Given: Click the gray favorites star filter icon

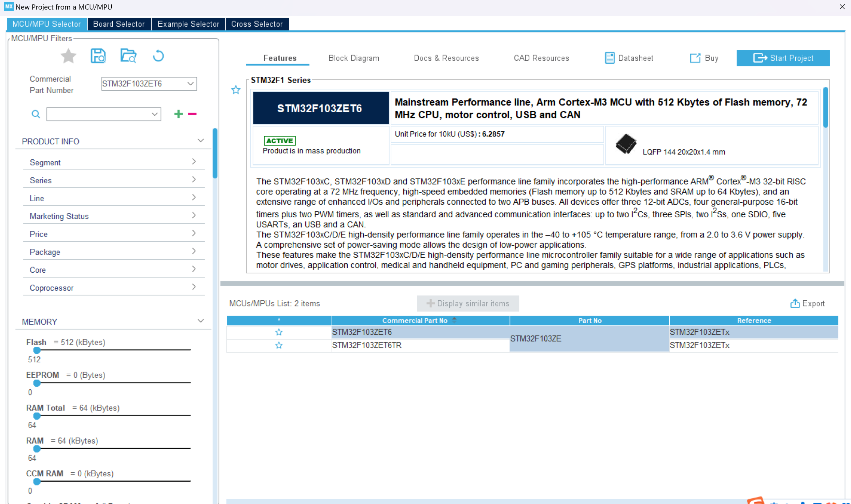Looking at the screenshot, I should (68, 56).
